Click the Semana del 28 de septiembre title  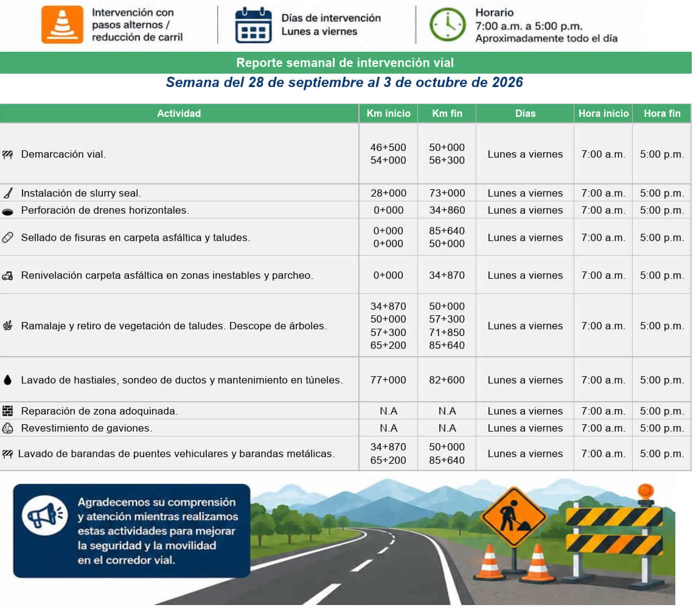[344, 82]
